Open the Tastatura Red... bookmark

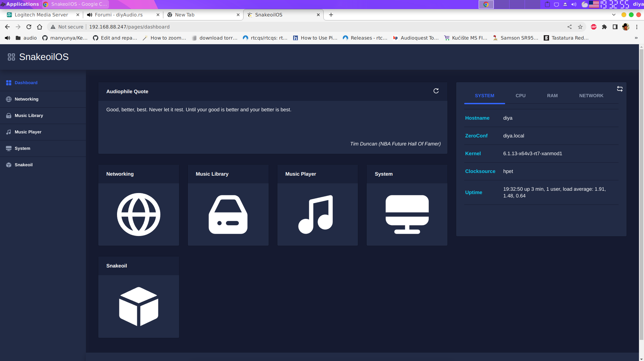click(x=566, y=38)
